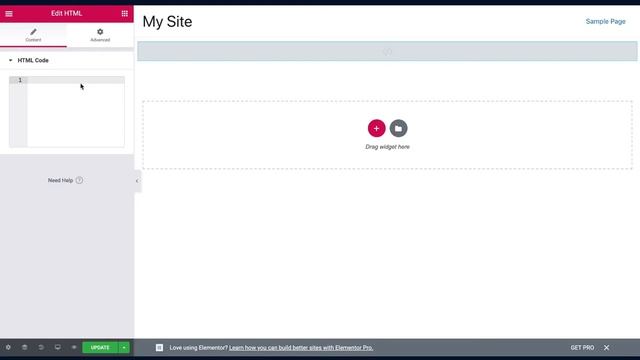Open the Elementor hamburger menu

point(9,13)
